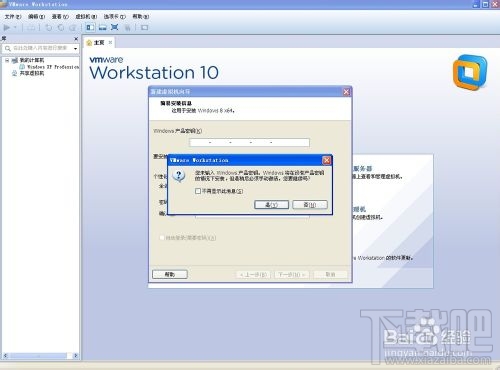Screen dimensions: 500x370
Task: Click the console view toolbar icon
Action: point(145,28)
